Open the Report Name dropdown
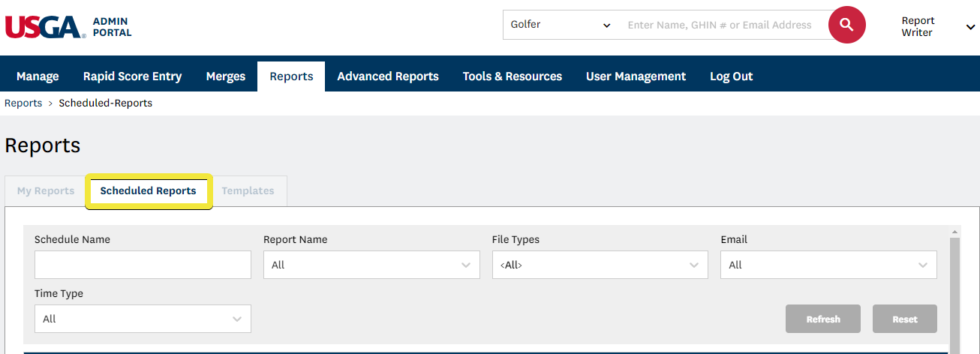980x354 pixels. tap(371, 265)
